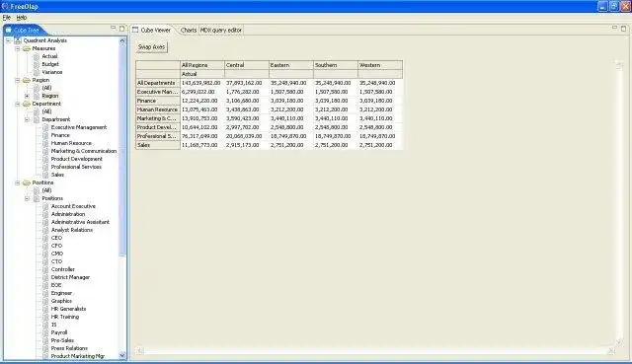Select Administrative Assistant in the tree
This screenshot has height=364, width=632.
pyautogui.click(x=80, y=222)
